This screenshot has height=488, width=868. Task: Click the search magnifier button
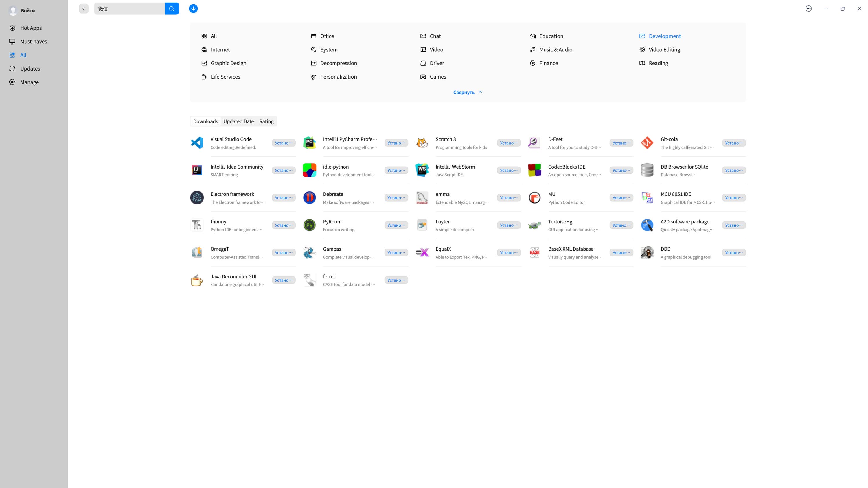click(x=172, y=9)
